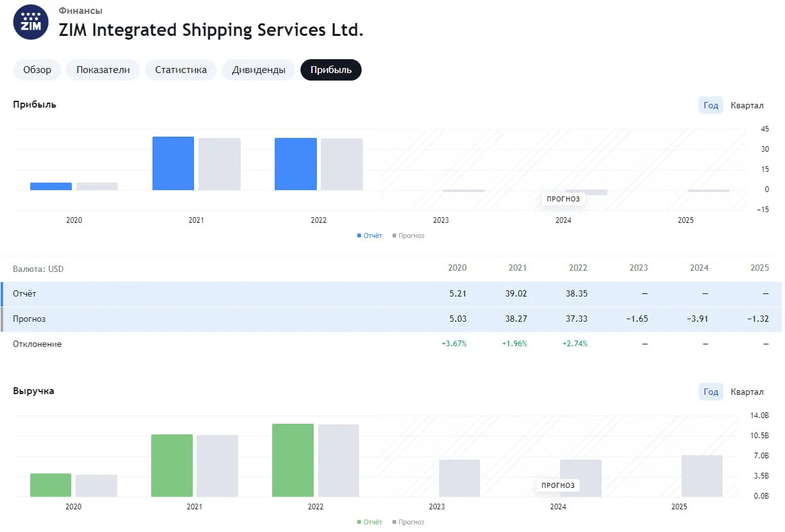Click the forecast value 38.27
The image size is (785, 532).
tap(517, 319)
